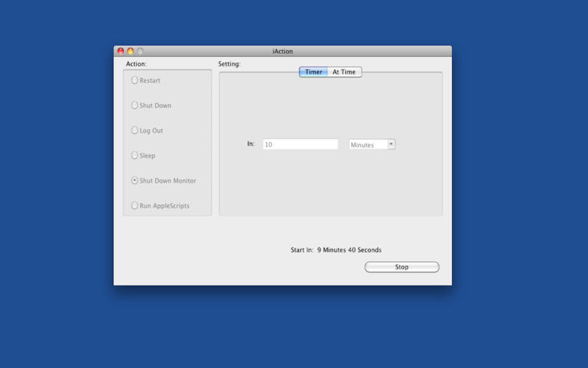Screen dimensions: 588x368
Task: Switch to the At Time tab
Action: click(x=344, y=71)
